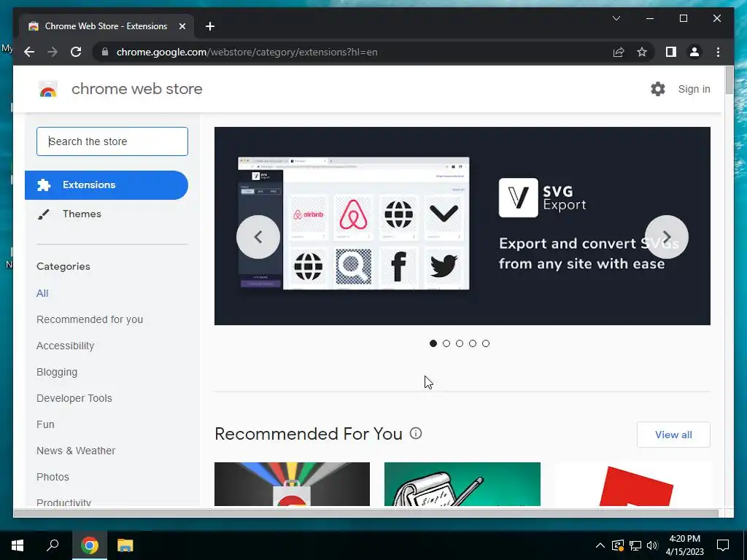Open volume control in system tray
Viewport: 747px width, 560px height.
pyautogui.click(x=652, y=545)
